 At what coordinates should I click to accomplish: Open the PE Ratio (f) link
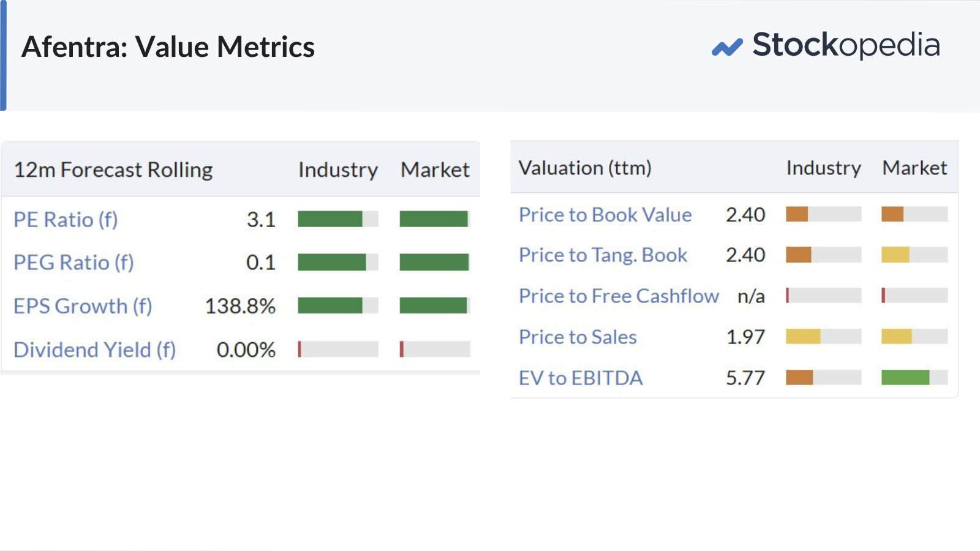[x=66, y=220]
